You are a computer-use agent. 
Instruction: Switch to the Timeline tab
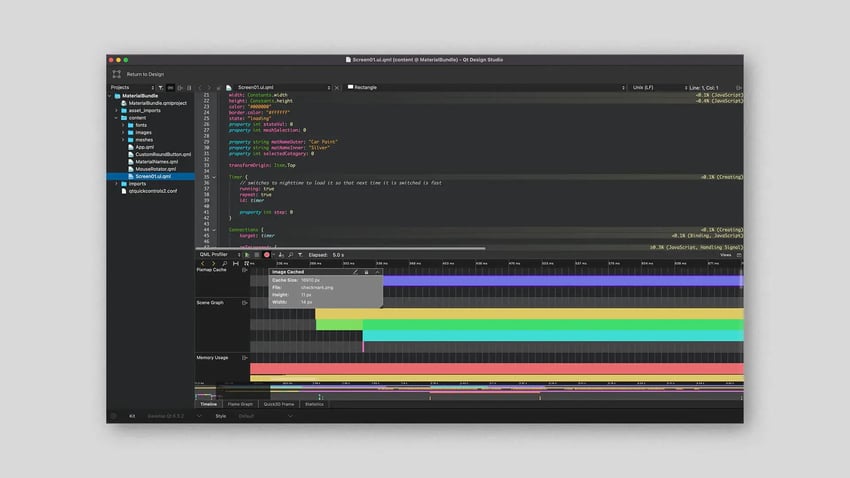tap(208, 404)
